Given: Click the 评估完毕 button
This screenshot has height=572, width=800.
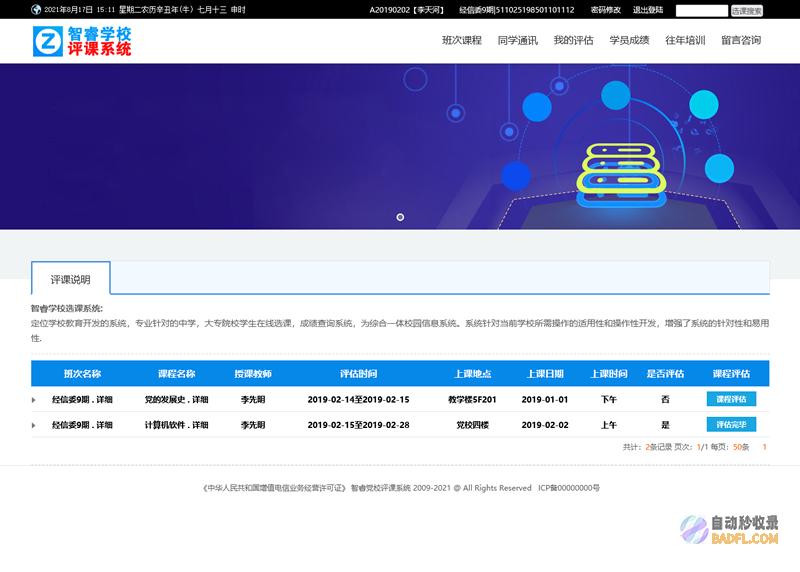Looking at the screenshot, I should pos(731,425).
